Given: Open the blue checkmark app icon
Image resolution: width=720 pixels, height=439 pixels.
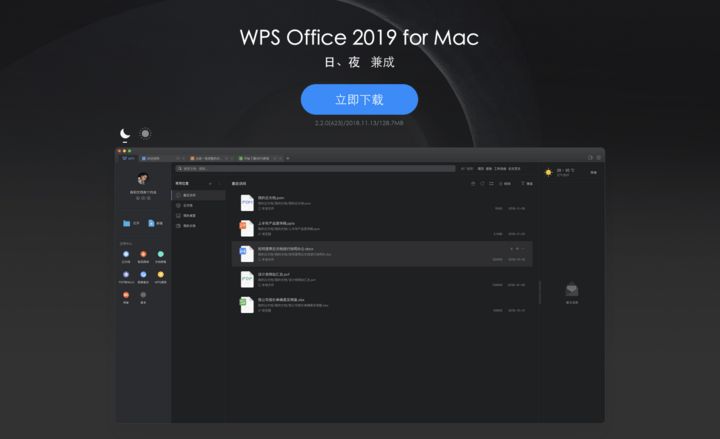Looking at the screenshot, I should [x=143, y=274].
